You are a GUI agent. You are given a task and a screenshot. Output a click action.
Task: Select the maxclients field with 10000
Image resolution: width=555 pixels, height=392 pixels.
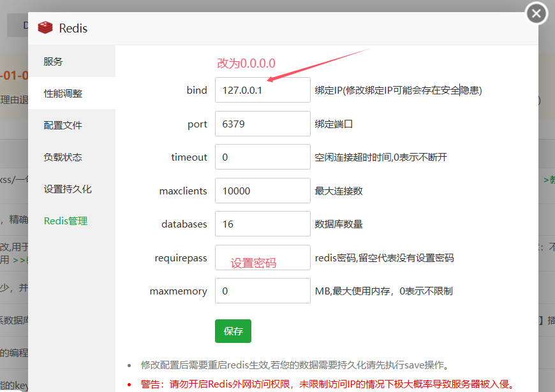(x=263, y=191)
